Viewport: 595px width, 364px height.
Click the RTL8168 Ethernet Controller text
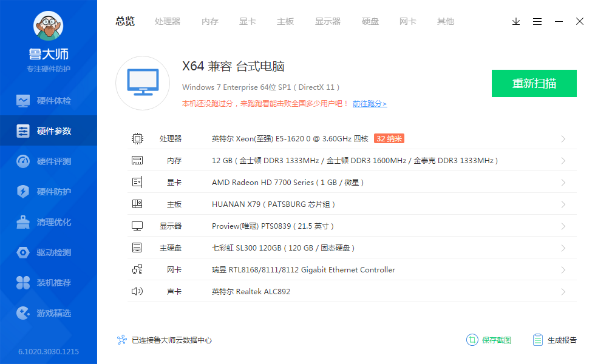click(x=303, y=270)
